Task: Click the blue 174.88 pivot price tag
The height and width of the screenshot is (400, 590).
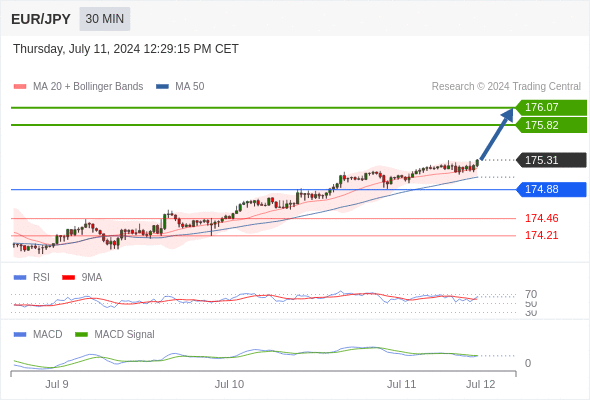Action: click(x=551, y=189)
